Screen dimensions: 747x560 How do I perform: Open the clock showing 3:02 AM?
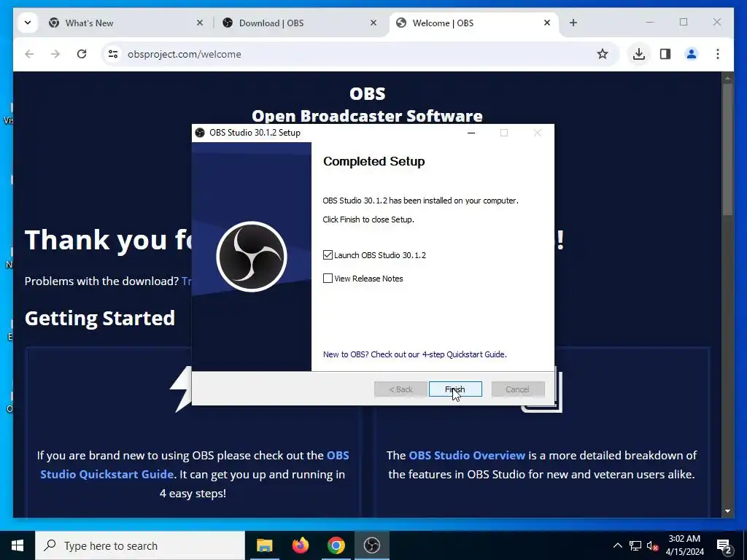coord(684,545)
